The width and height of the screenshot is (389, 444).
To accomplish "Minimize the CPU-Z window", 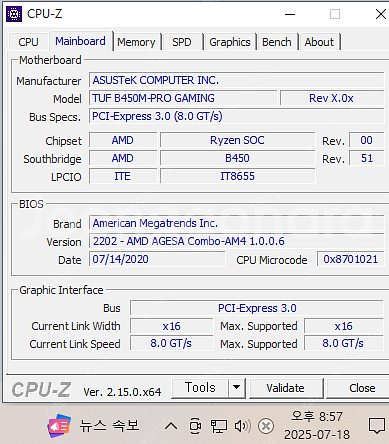I will coord(290,14).
